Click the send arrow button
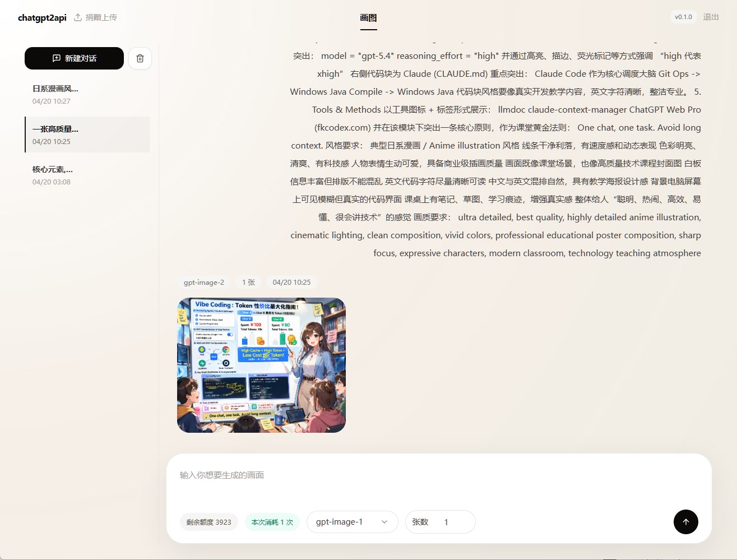Viewport: 737px width, 560px height. 685,522
